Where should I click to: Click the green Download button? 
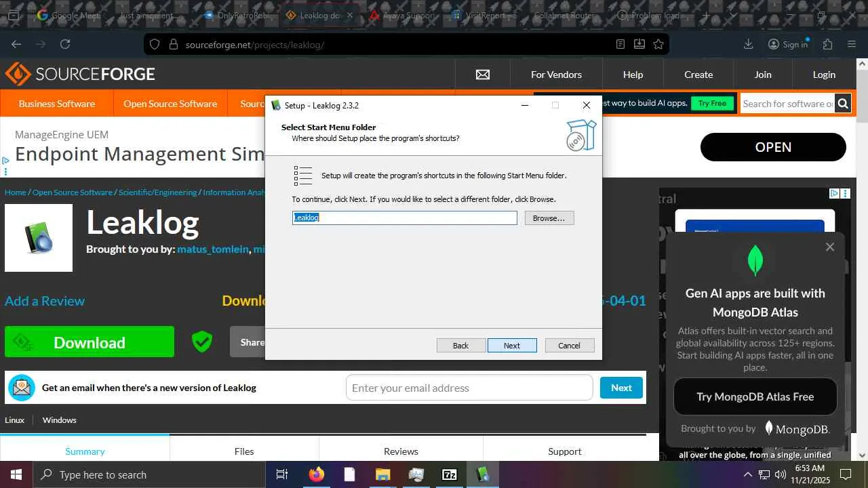90,342
